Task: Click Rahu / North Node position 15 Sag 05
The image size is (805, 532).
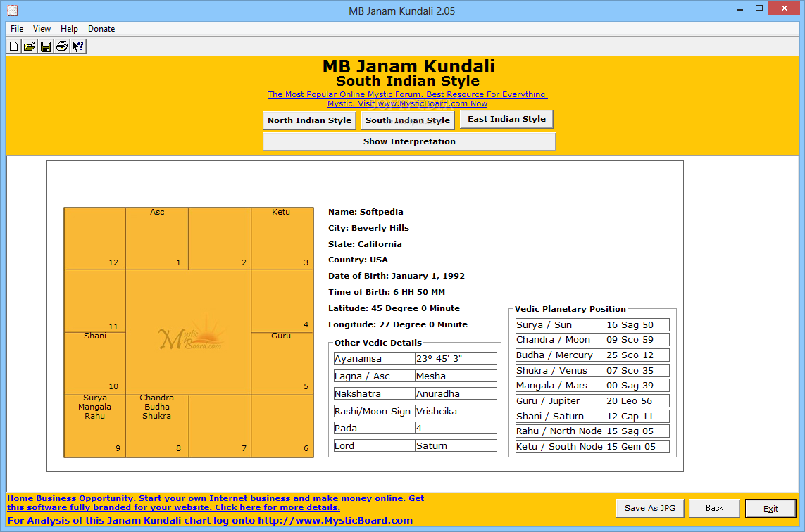Action: tap(637, 431)
